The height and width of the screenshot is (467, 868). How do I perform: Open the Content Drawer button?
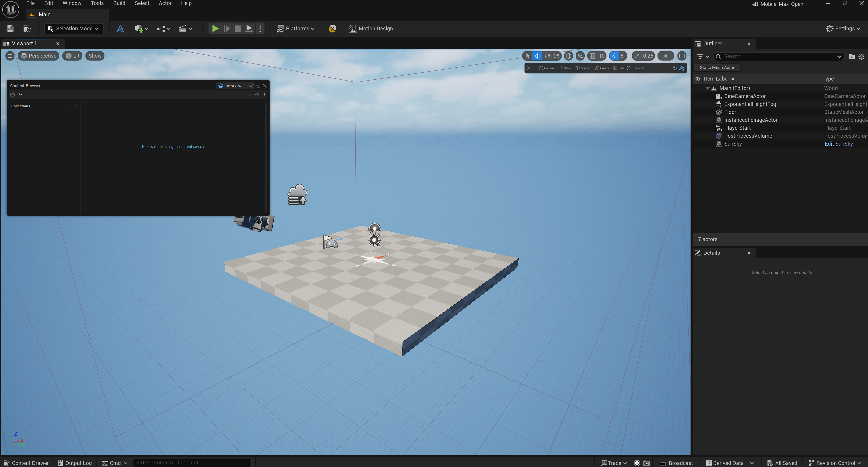point(26,463)
